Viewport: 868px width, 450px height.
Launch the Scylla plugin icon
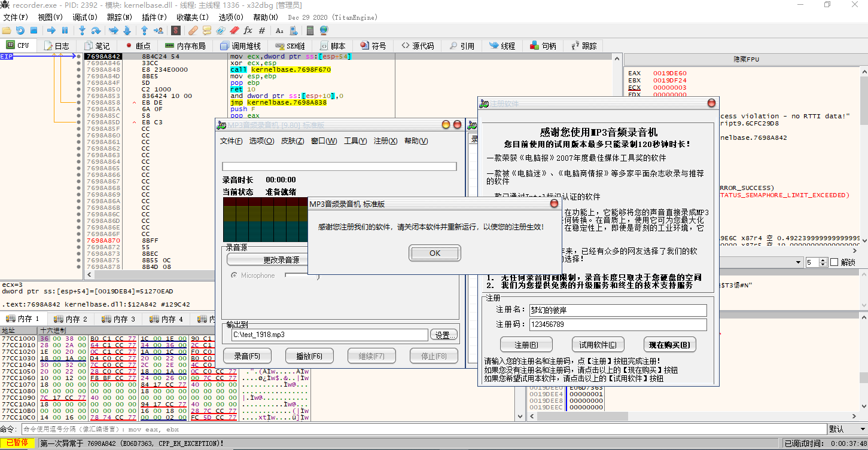point(176,30)
